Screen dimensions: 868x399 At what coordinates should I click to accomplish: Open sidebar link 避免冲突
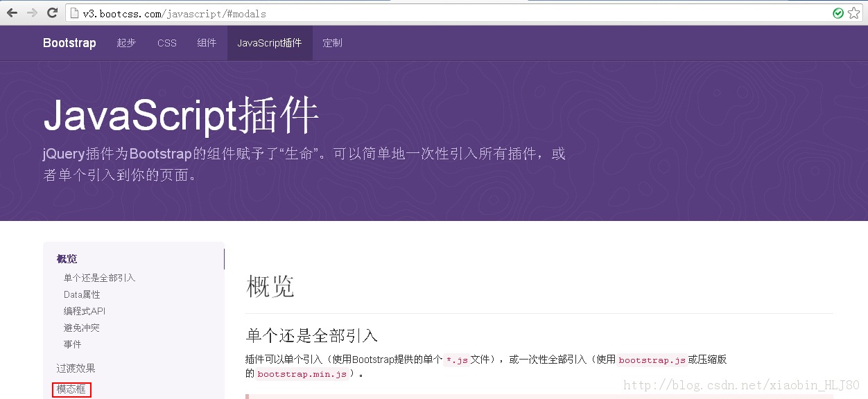[x=82, y=328]
